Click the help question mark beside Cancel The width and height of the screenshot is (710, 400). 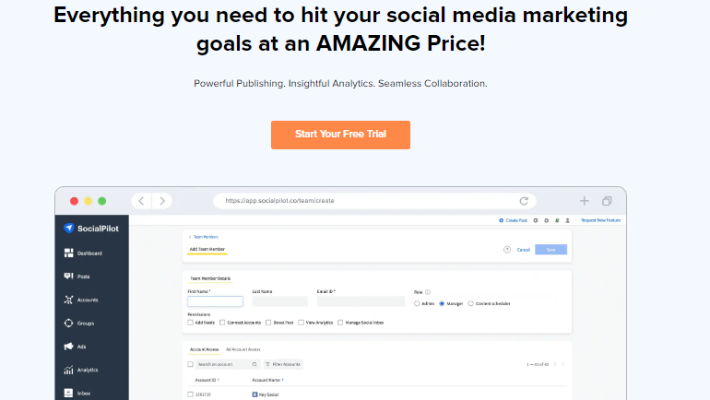[x=507, y=250]
